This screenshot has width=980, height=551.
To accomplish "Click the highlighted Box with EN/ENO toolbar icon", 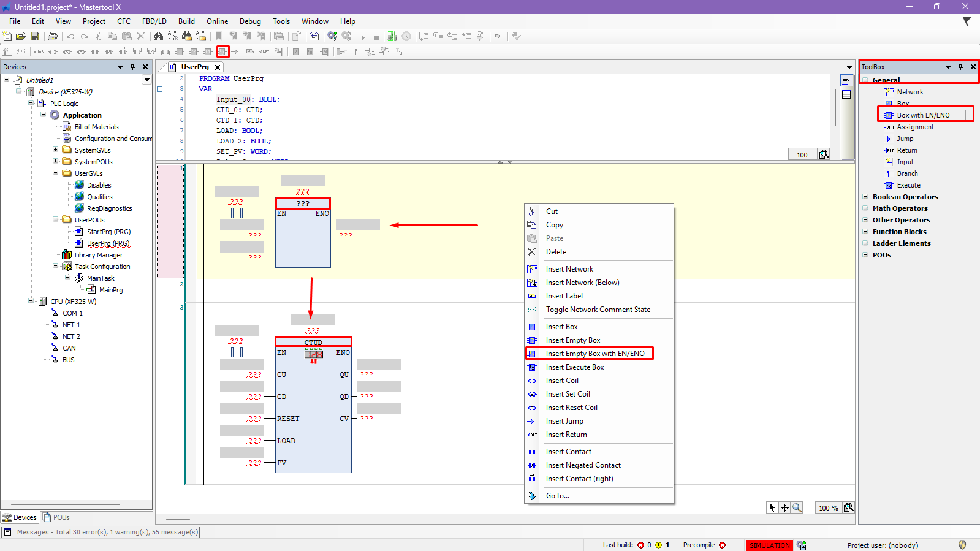I will click(x=222, y=52).
